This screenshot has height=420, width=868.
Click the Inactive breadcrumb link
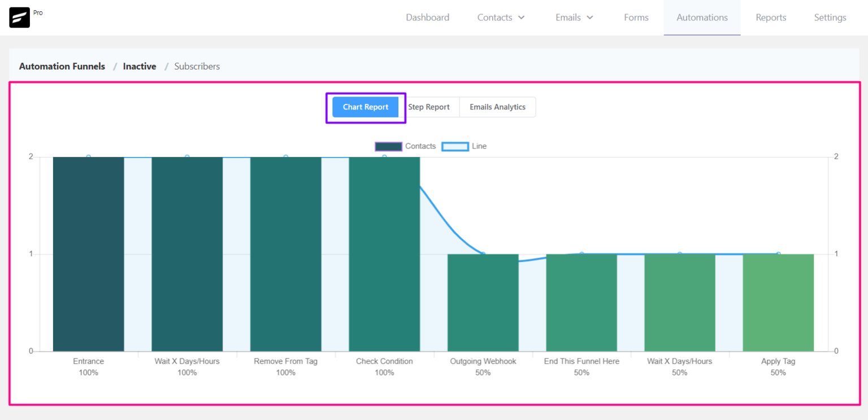140,67
